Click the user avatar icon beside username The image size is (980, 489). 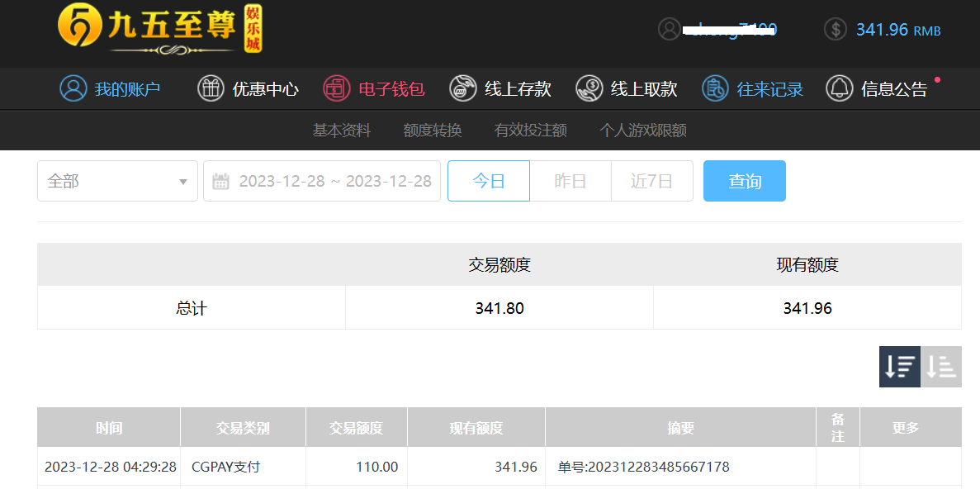pyautogui.click(x=669, y=30)
